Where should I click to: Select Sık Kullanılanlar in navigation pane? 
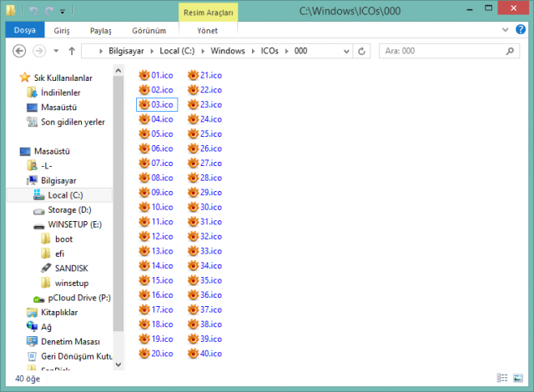63,78
